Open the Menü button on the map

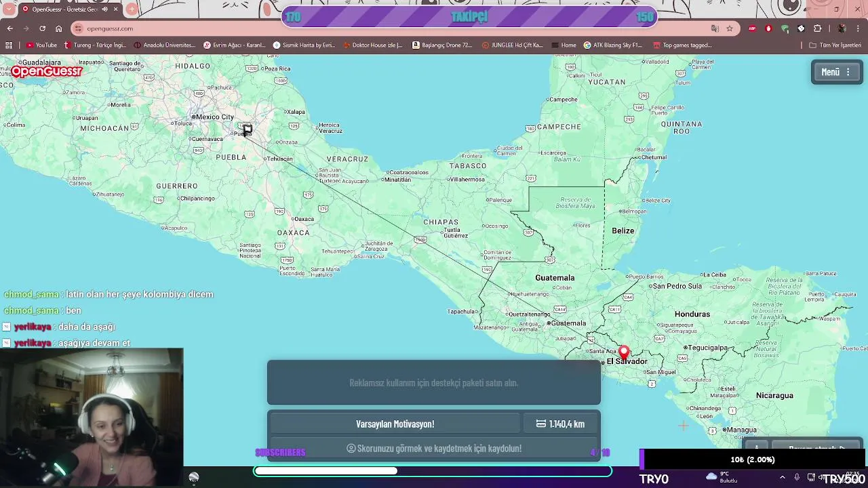tap(836, 72)
